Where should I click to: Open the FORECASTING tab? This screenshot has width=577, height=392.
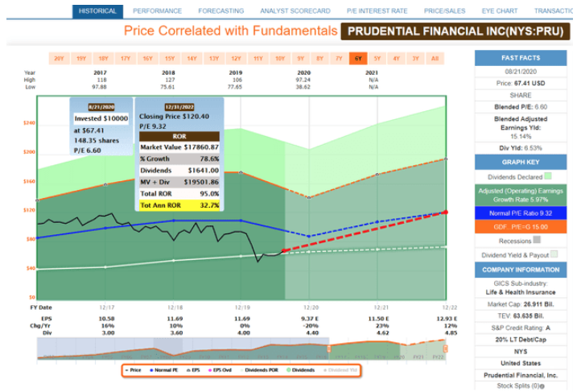pyautogui.click(x=220, y=11)
